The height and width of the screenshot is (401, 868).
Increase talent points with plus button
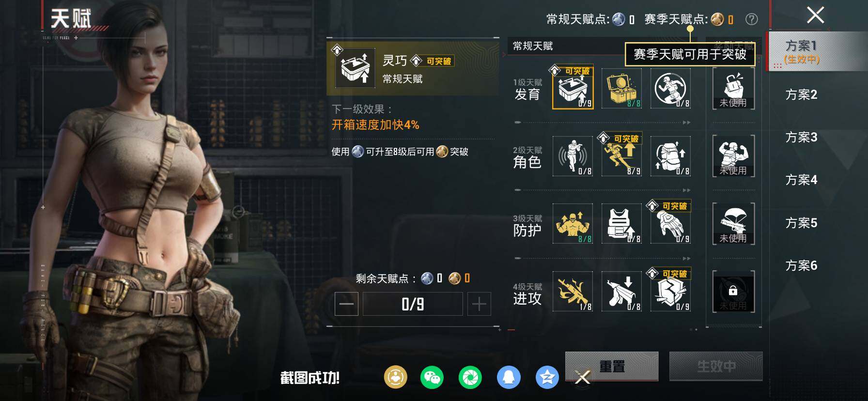[479, 304]
